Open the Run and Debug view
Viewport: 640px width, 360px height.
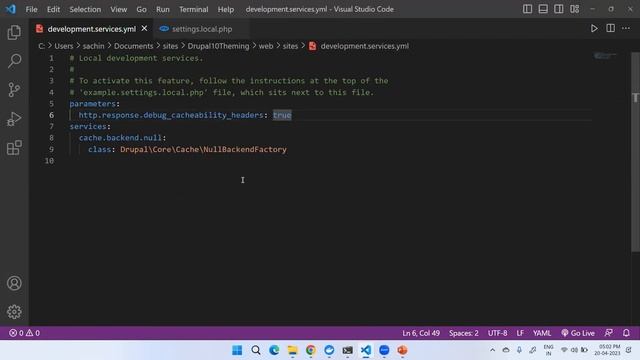click(14, 119)
